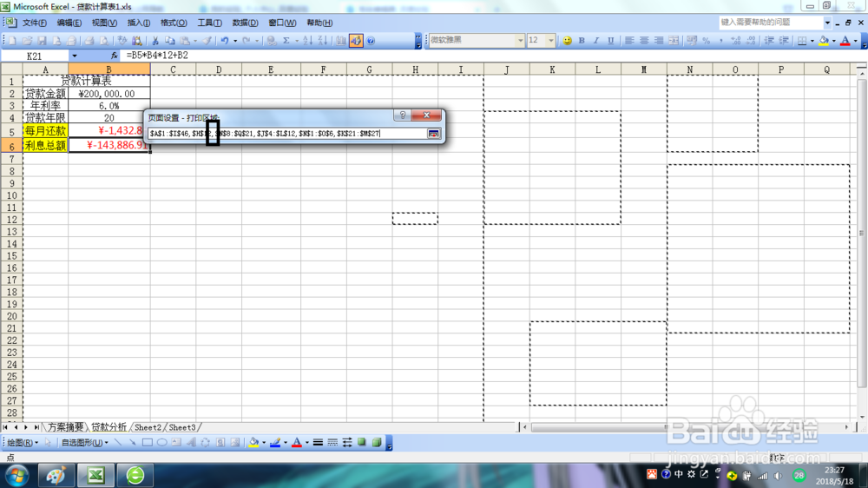
Task: Click the Print Preview icon
Action: [104, 41]
